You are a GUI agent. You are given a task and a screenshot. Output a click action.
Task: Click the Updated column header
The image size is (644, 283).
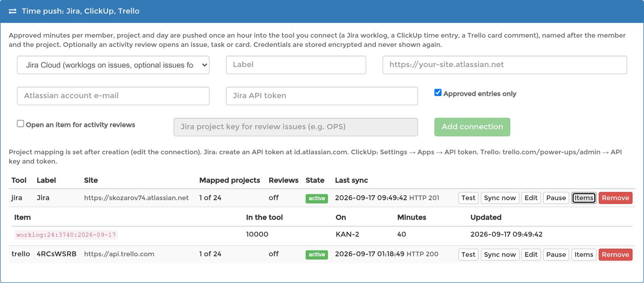(x=486, y=217)
